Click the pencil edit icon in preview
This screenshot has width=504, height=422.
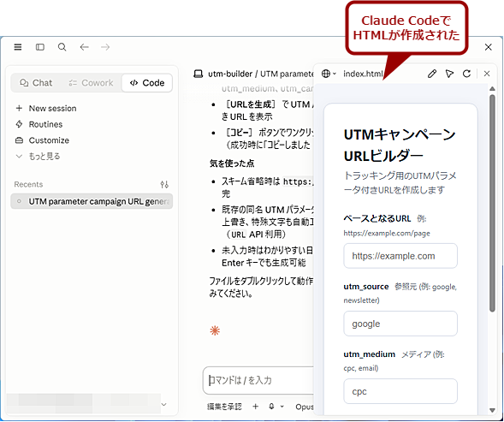point(432,74)
